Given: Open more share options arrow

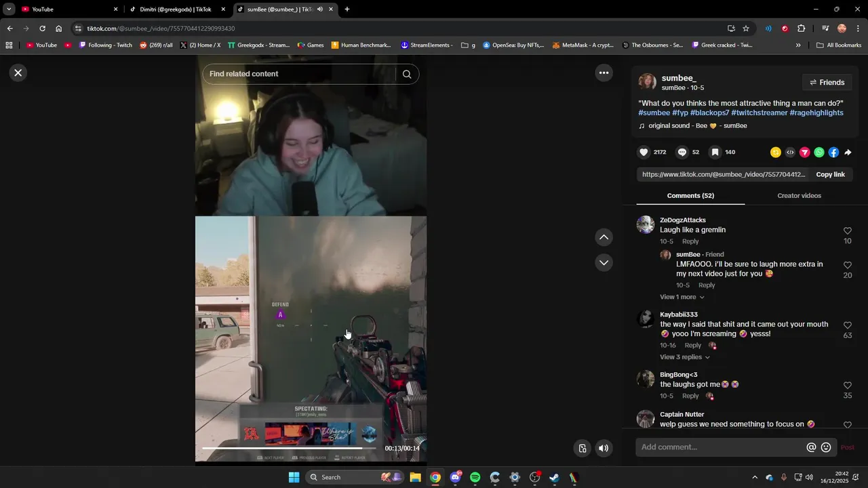Looking at the screenshot, I should [848, 152].
